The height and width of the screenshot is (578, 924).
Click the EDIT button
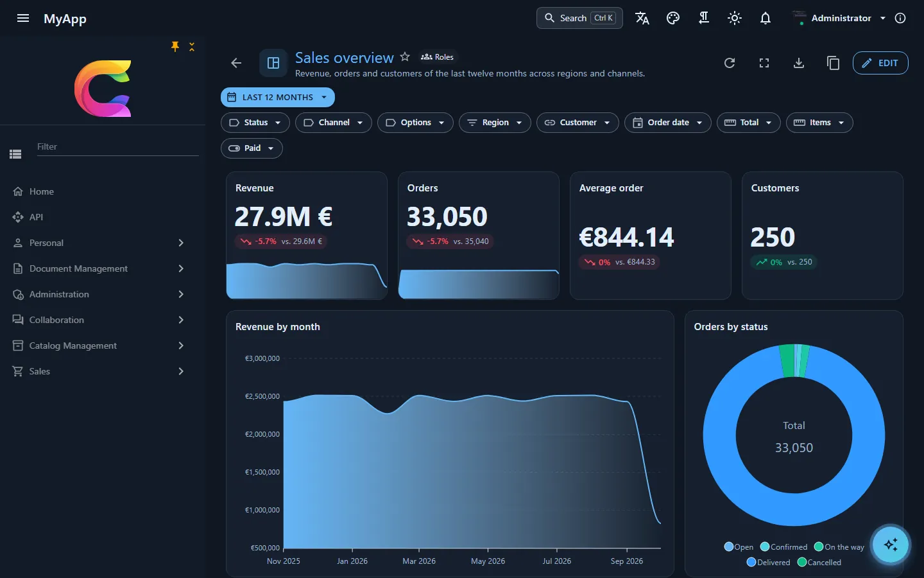click(x=880, y=63)
